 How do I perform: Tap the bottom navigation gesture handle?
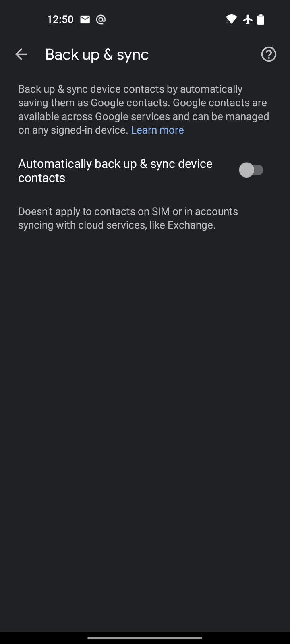[x=145, y=638]
